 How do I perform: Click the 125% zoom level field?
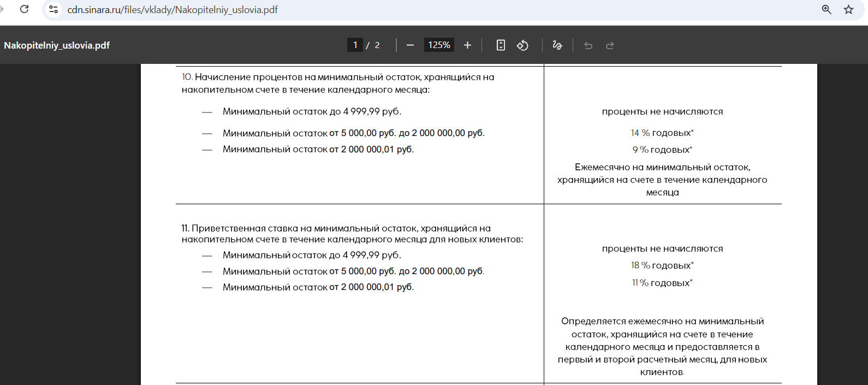pyautogui.click(x=439, y=45)
